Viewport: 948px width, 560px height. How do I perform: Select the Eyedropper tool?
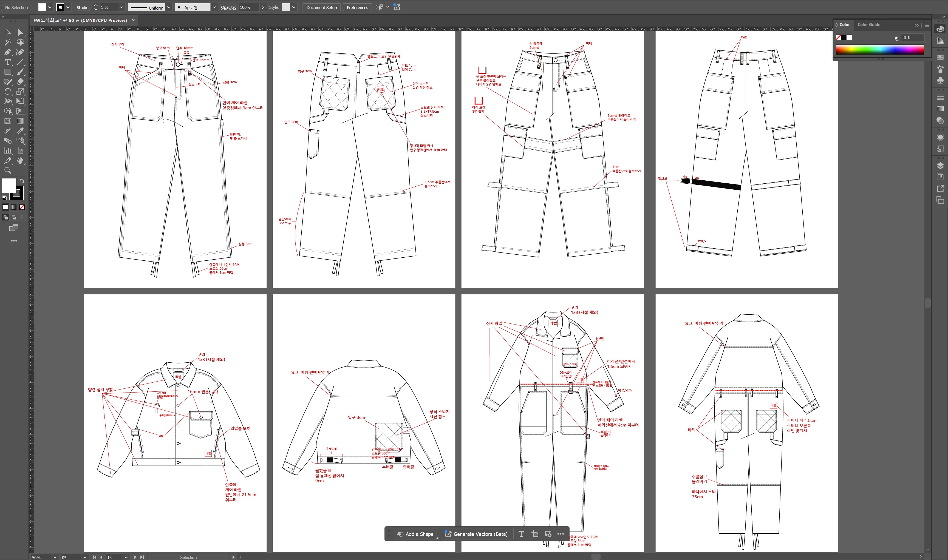click(x=20, y=131)
